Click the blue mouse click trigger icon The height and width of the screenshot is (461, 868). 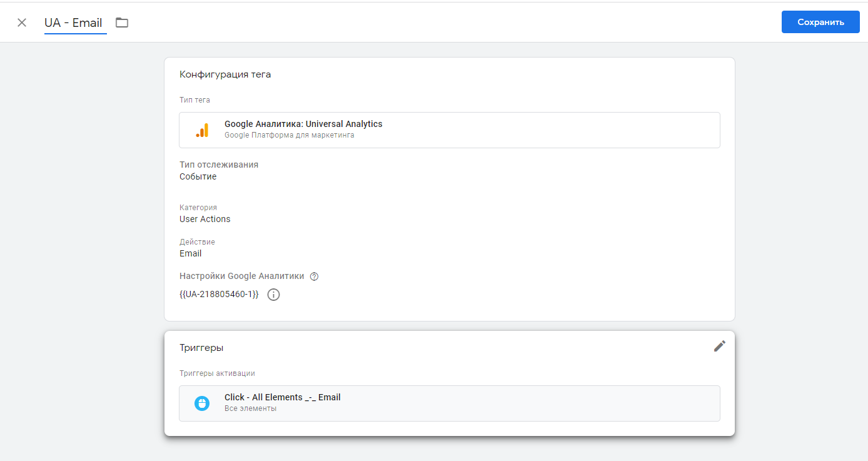(x=202, y=403)
